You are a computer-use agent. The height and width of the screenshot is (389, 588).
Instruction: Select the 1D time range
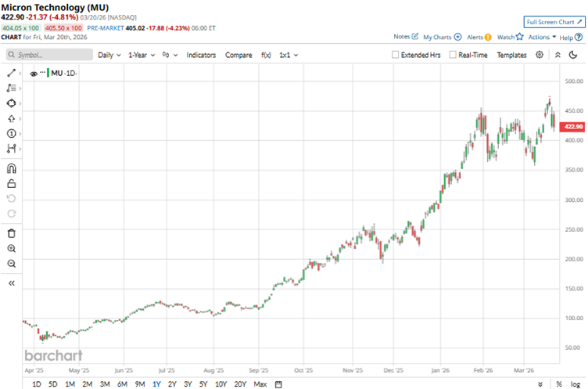coord(37,384)
